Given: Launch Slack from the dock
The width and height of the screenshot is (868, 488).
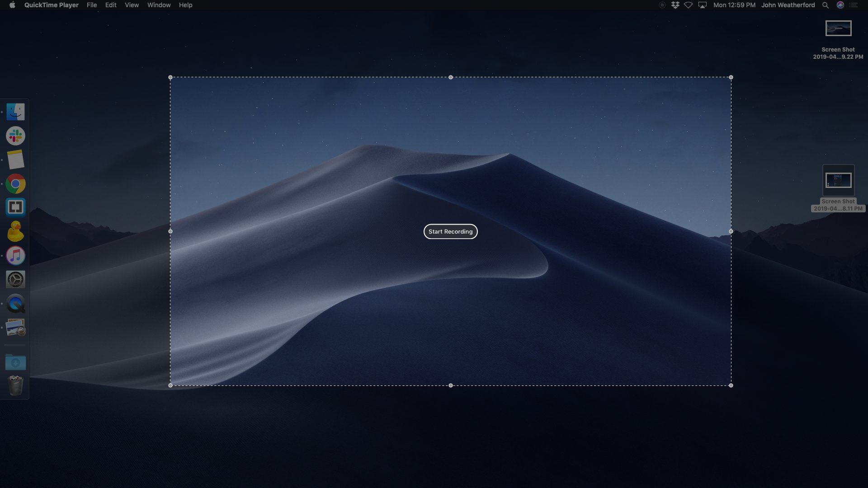Looking at the screenshot, I should coord(15,136).
